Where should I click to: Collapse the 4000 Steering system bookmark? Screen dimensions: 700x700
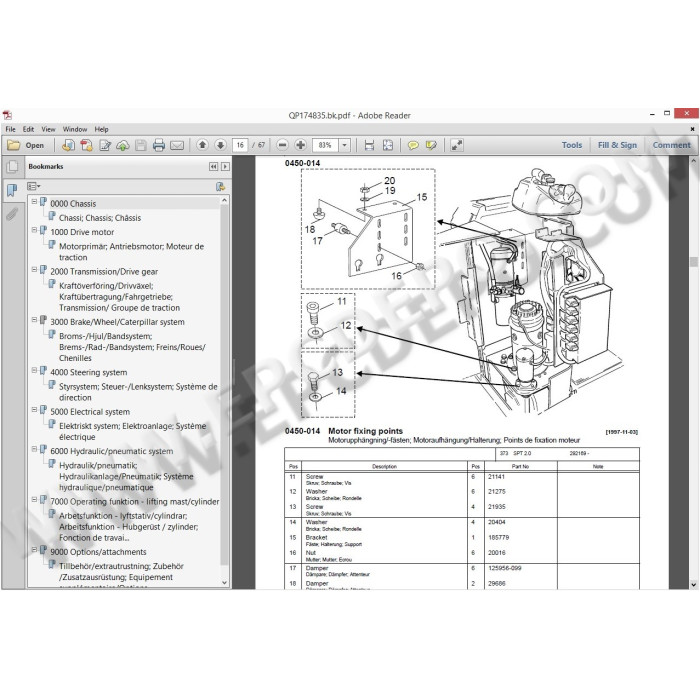[x=34, y=370]
